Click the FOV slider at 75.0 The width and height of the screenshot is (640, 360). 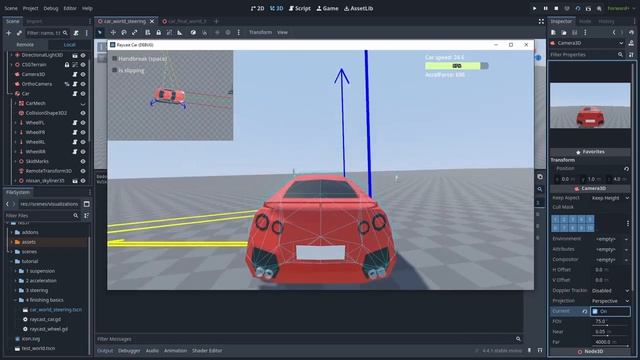pyautogui.click(x=611, y=322)
